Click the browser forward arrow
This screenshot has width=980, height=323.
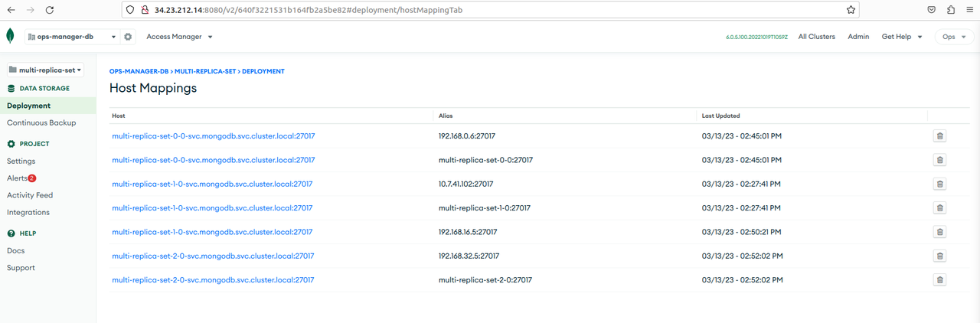pos(31,10)
